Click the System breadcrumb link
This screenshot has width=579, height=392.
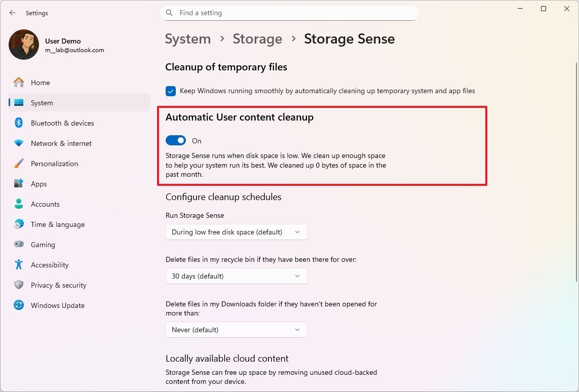coord(188,38)
